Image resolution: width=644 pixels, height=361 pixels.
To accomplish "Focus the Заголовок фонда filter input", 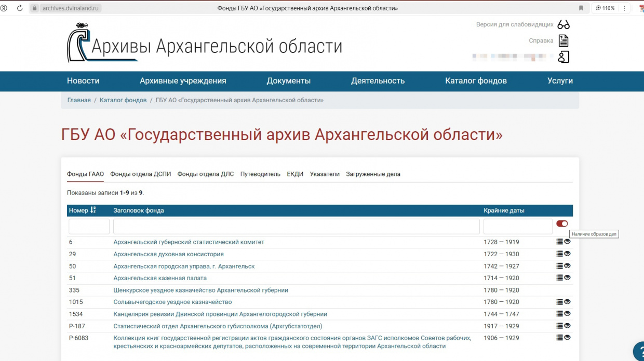I will point(297,226).
